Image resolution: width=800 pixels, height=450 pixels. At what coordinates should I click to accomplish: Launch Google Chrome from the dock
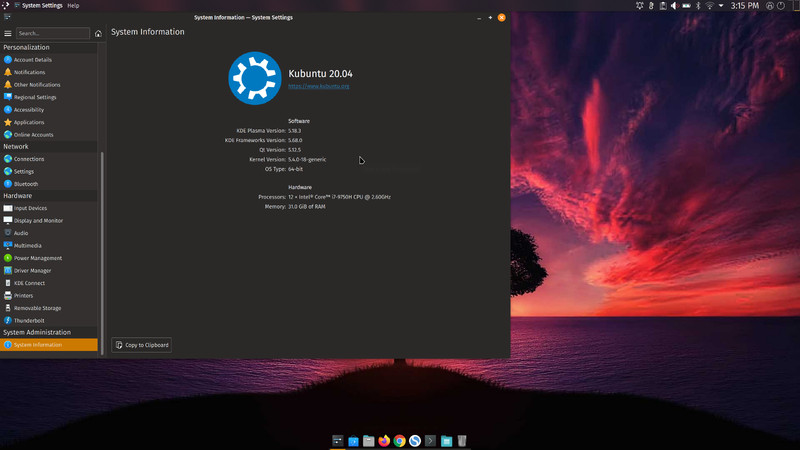click(x=399, y=441)
